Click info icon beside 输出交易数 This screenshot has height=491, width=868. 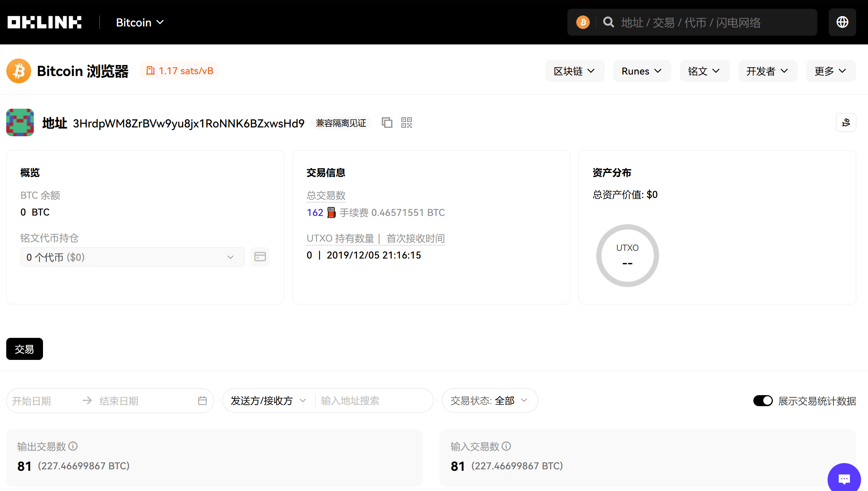pos(73,446)
